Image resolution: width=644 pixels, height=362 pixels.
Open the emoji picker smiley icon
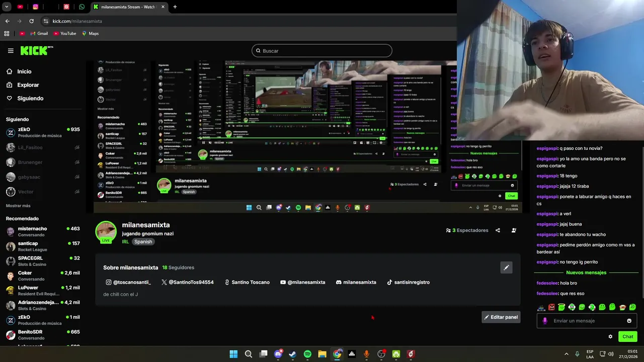point(629,321)
